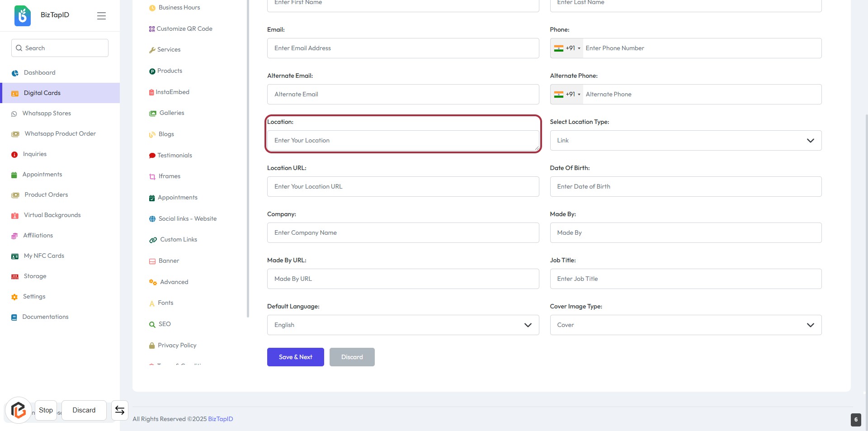Click the swap arrows icon near Discard

pyautogui.click(x=120, y=410)
